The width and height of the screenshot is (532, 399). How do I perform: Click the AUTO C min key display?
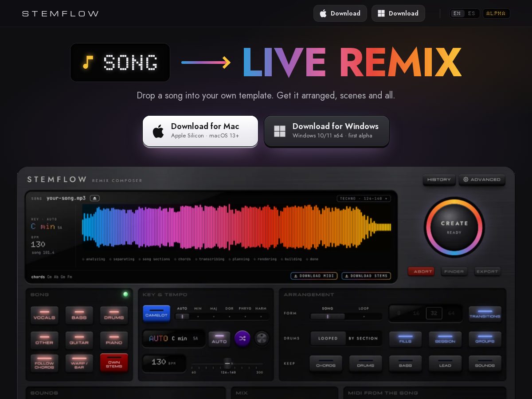click(x=174, y=338)
